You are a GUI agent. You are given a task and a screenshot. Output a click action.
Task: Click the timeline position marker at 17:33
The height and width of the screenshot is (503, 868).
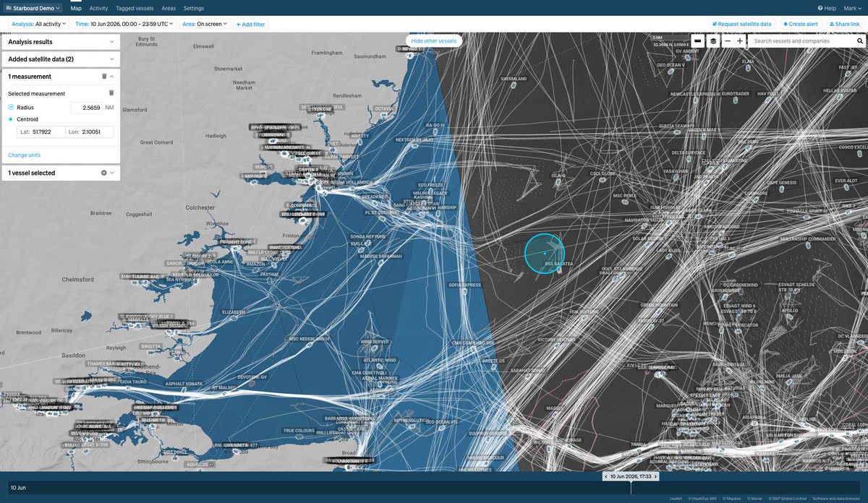coord(631,488)
